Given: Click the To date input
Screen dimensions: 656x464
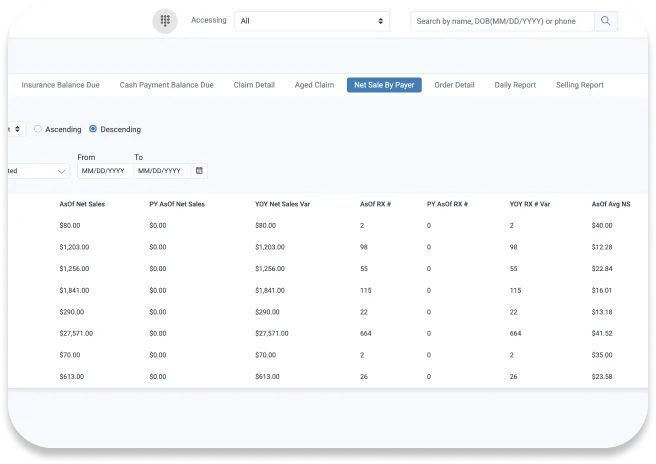Looking at the screenshot, I should coord(162,171).
